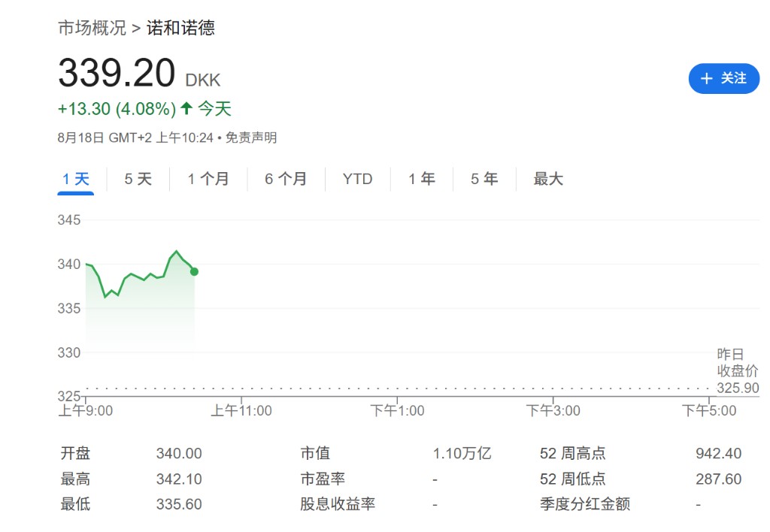The height and width of the screenshot is (532, 770).
Task: Show the 5 年 chart range
Action: coord(484,179)
